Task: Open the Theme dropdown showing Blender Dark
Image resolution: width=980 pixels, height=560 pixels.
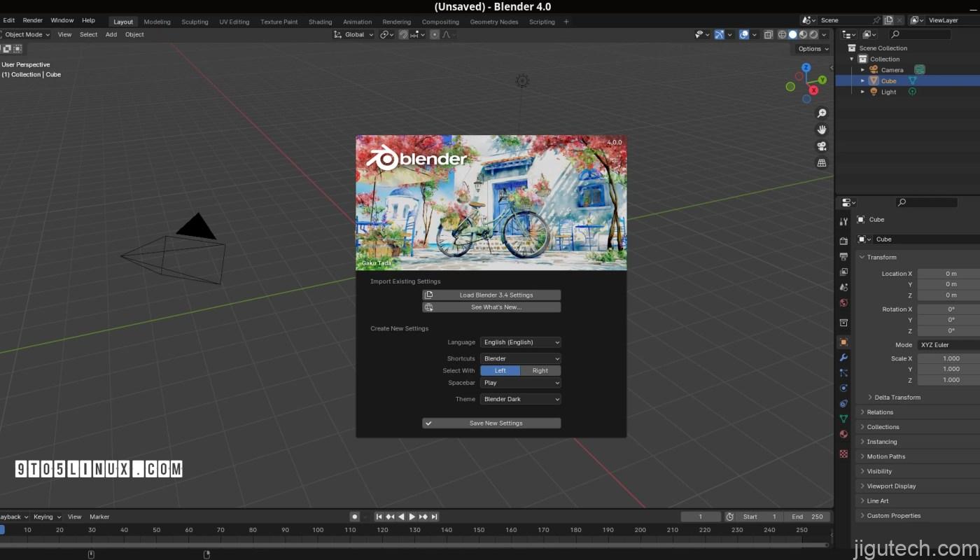Action: pos(521,399)
